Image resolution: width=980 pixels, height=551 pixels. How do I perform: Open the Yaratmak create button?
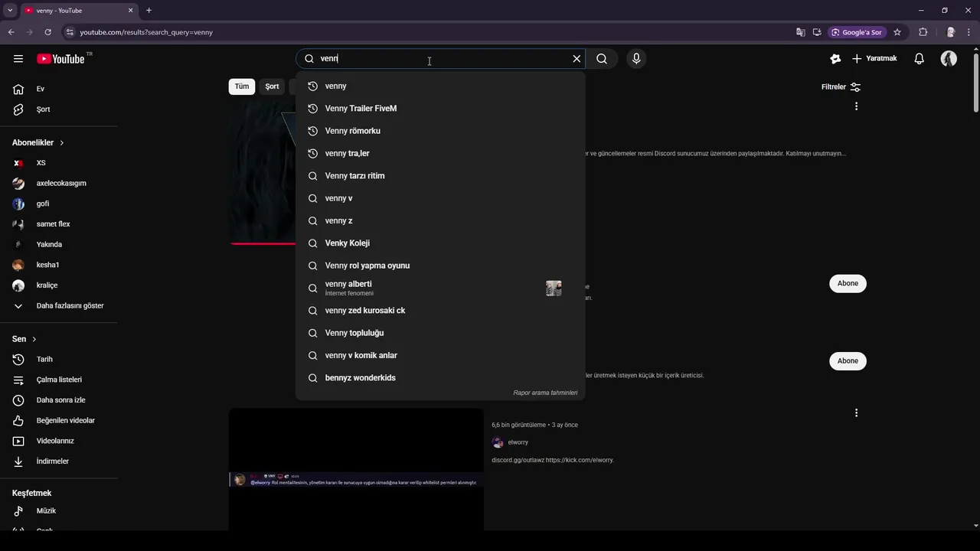point(874,59)
